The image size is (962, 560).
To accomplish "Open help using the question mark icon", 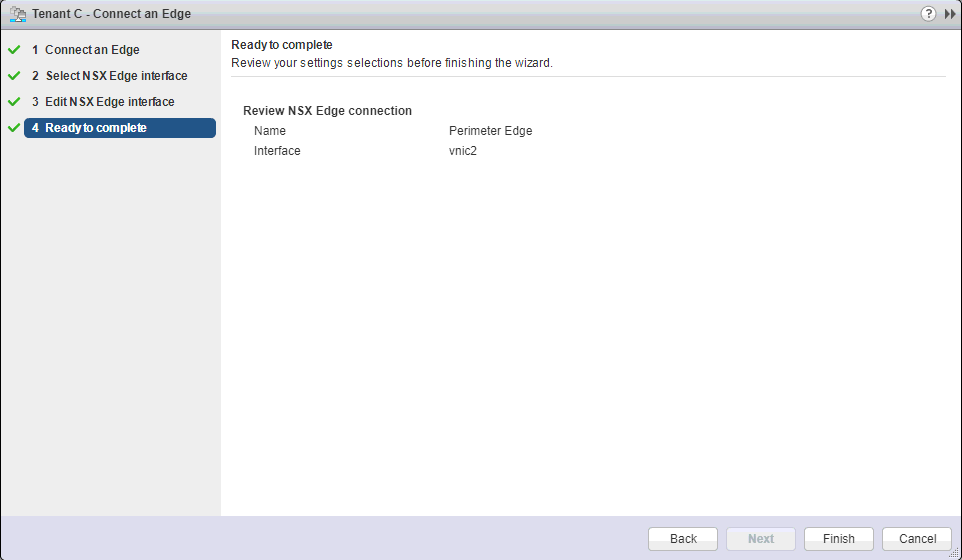I will (x=928, y=14).
